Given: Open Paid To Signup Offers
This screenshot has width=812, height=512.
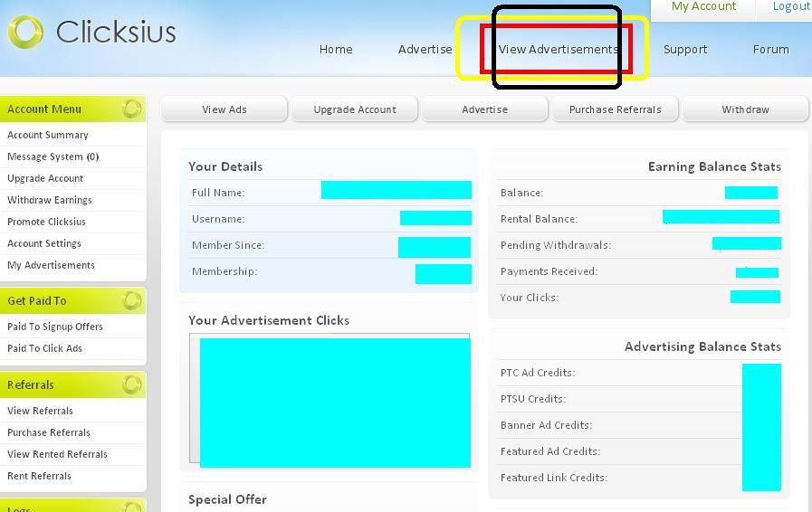Looking at the screenshot, I should point(55,327).
